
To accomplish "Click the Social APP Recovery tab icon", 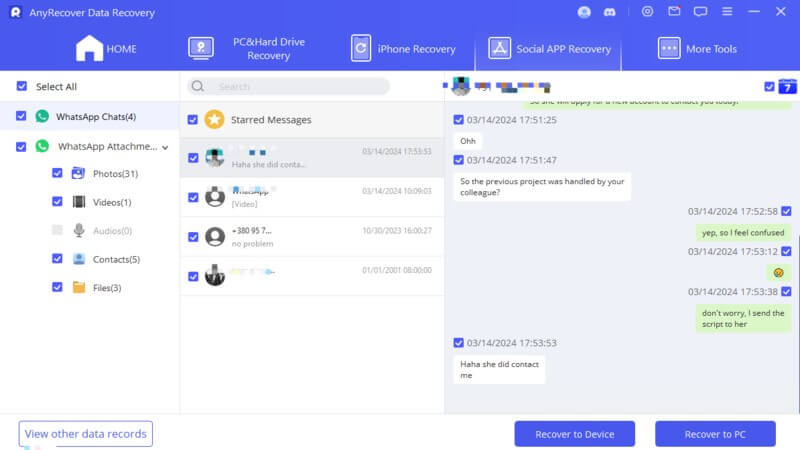I will pyautogui.click(x=499, y=48).
